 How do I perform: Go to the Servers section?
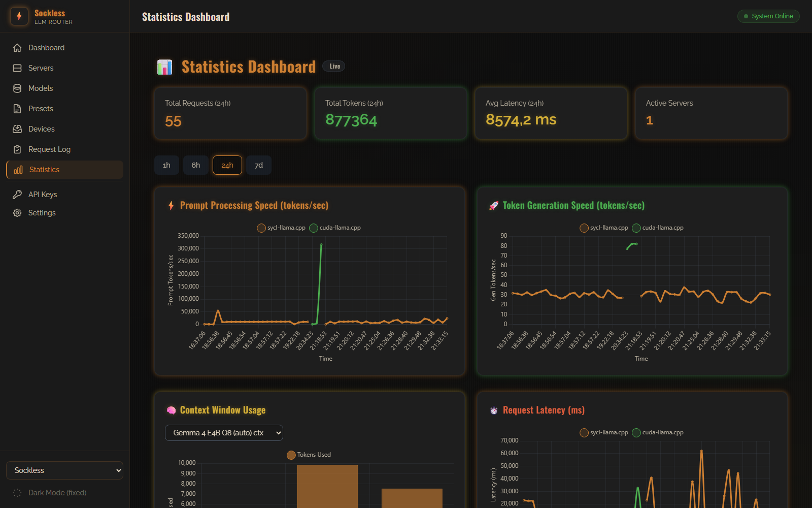(x=64, y=68)
